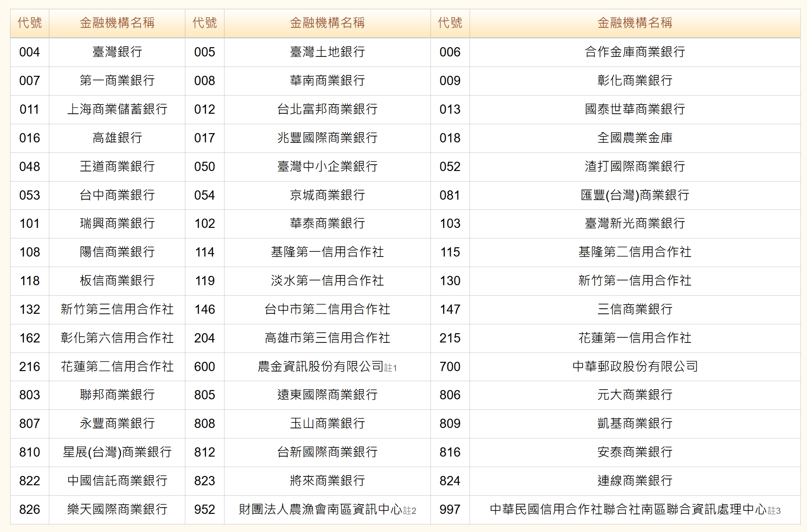Select the 臺灣銀行 cell
Viewport: 807px width, 532px height.
117,52
